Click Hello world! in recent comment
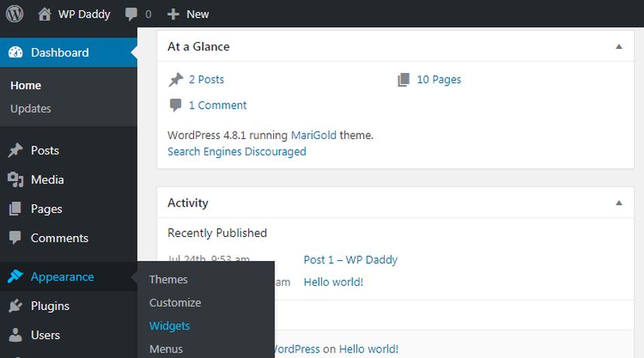644x358 pixels. tap(369, 349)
